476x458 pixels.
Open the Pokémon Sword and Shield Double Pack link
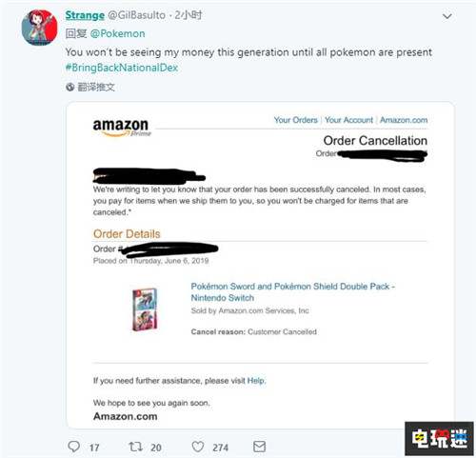(x=292, y=292)
